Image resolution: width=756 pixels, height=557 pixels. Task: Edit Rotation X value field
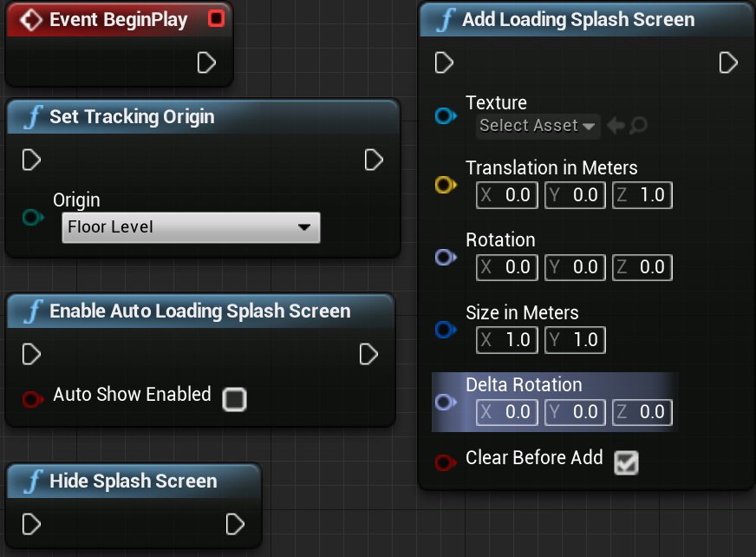(506, 267)
